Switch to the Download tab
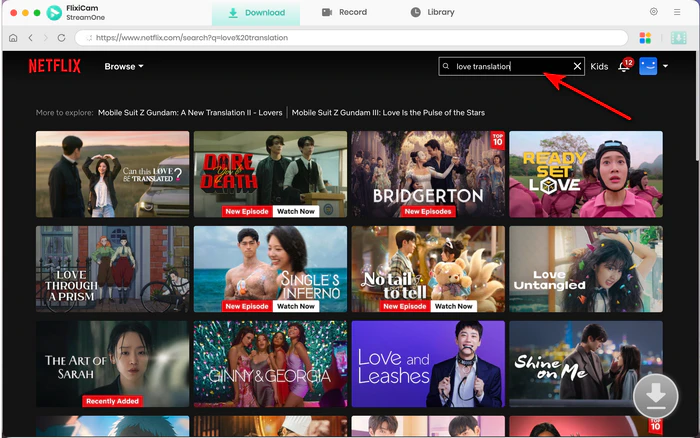700x438 pixels. pyautogui.click(x=256, y=13)
